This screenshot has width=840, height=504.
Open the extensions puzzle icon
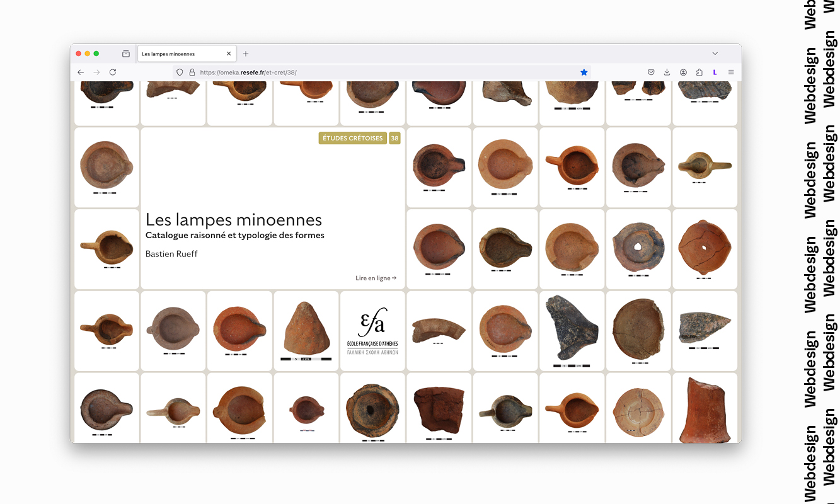point(699,72)
